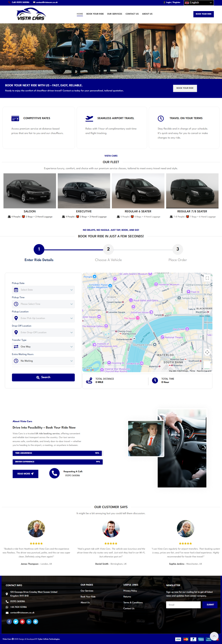This screenshot has width=222, height=644.
Task: Click the LinkedIn icon in footer
Action: click(29, 622)
